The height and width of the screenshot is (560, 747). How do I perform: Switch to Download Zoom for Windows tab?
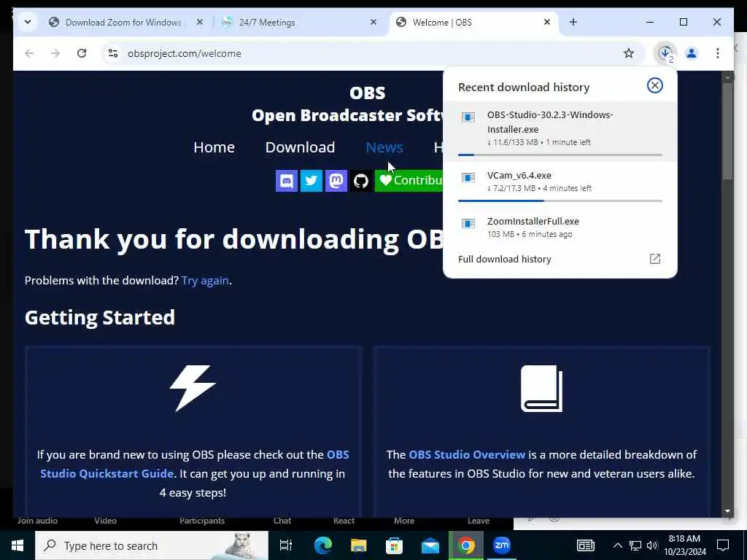[123, 23]
